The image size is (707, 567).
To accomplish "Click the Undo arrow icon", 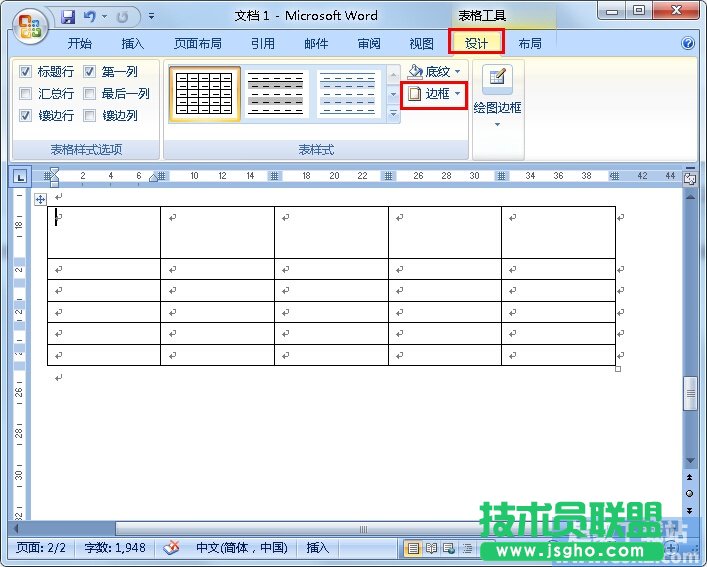I will (90, 17).
